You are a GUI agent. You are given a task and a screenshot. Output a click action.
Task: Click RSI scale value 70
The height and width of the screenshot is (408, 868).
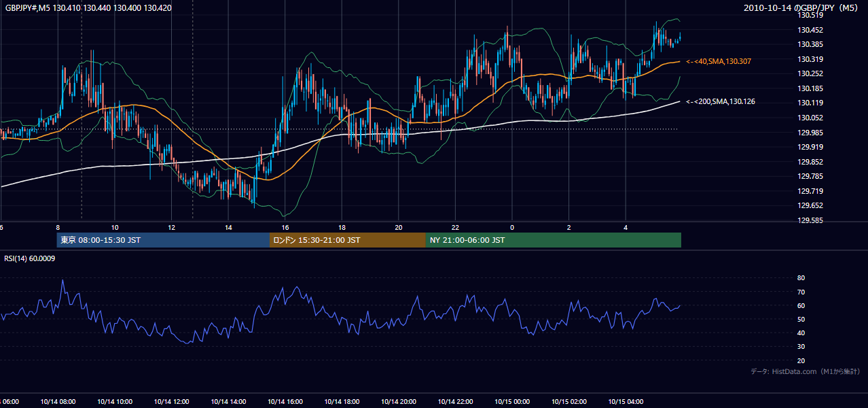(801, 292)
